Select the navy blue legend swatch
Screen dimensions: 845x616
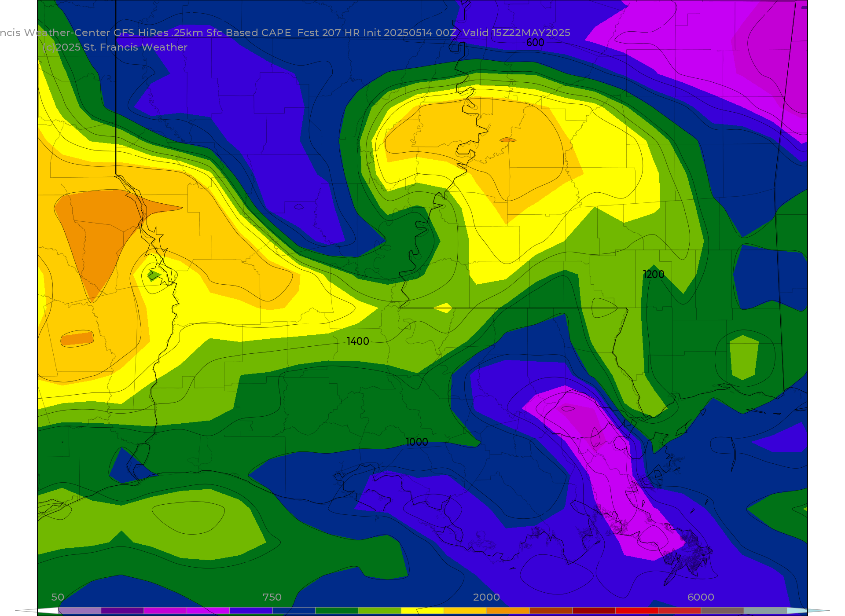pyautogui.click(x=294, y=610)
